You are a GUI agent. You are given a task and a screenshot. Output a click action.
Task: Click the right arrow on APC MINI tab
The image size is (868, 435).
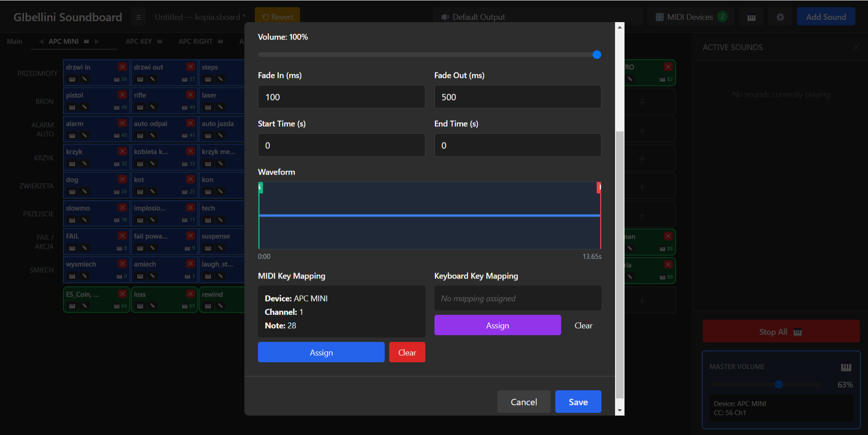(x=97, y=41)
